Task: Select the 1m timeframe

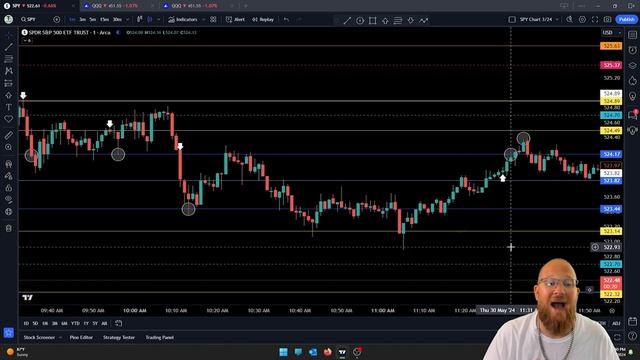Action: tap(72, 19)
